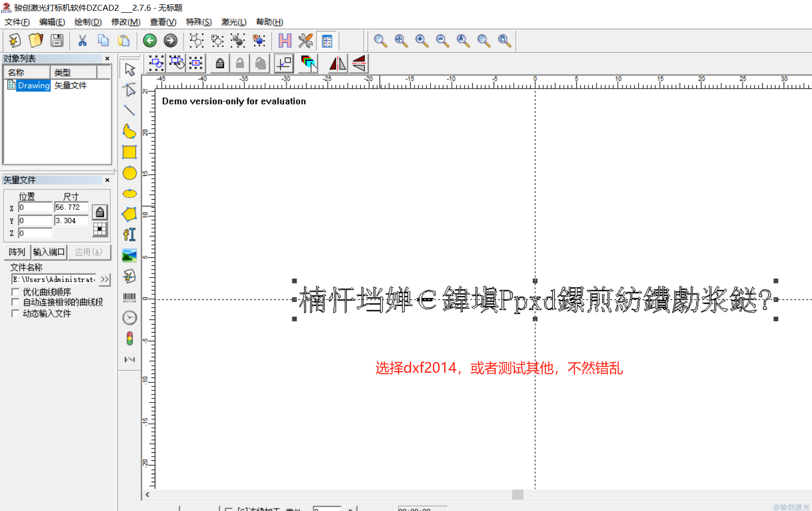The image size is (812, 511).
Task: Open the 激光(L) menu
Action: [x=234, y=22]
